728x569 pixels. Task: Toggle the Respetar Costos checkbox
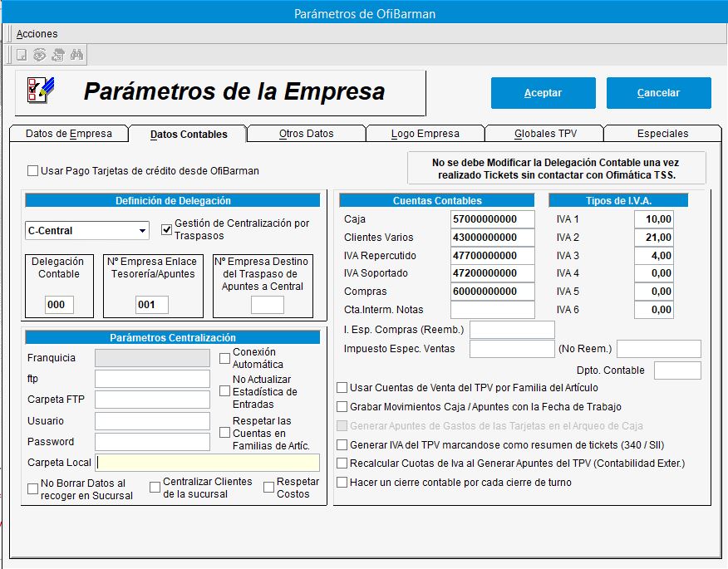(268, 488)
